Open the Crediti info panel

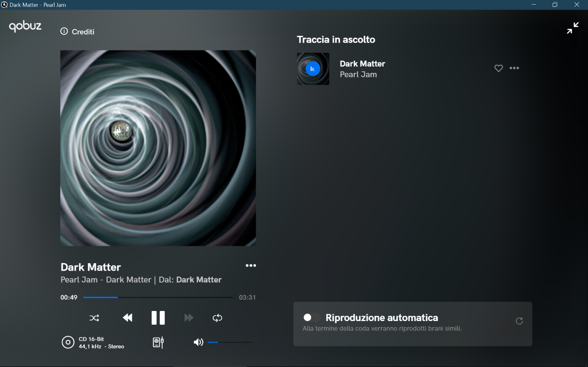pos(77,32)
